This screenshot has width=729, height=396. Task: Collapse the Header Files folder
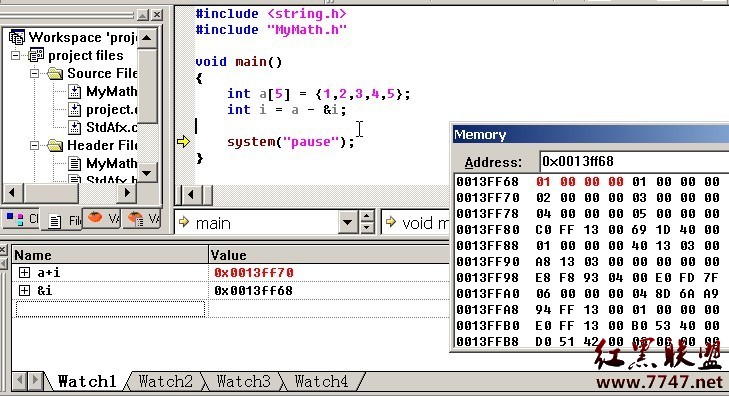[34, 145]
